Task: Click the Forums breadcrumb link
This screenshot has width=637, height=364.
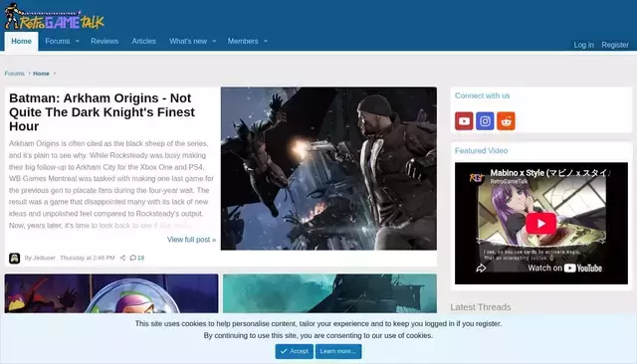Action: pos(15,74)
